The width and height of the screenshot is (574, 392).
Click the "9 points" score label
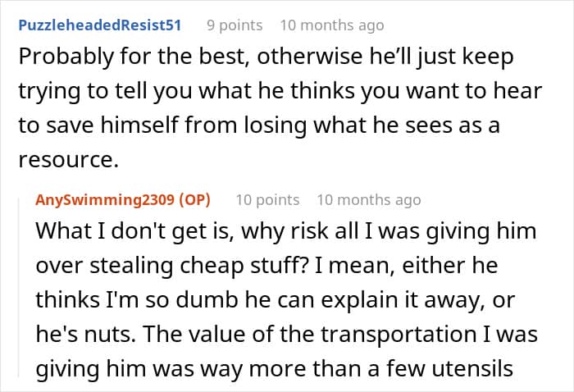coord(235,25)
